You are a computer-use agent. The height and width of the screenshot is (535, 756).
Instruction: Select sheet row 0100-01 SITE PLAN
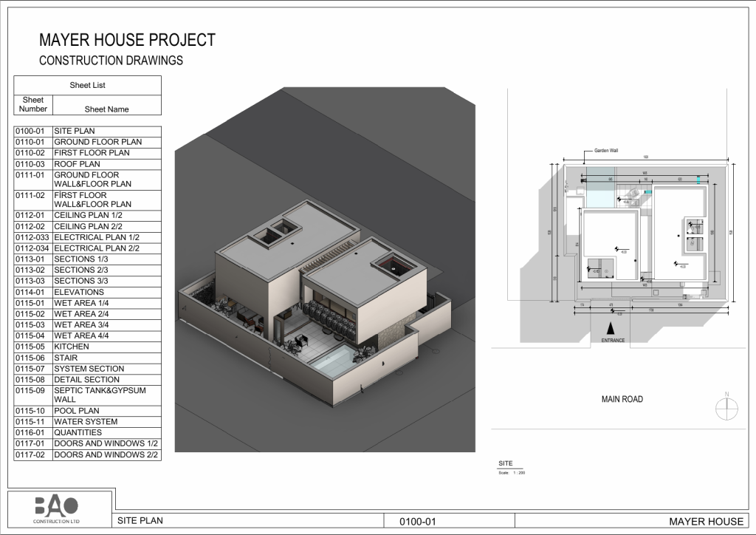pos(87,132)
